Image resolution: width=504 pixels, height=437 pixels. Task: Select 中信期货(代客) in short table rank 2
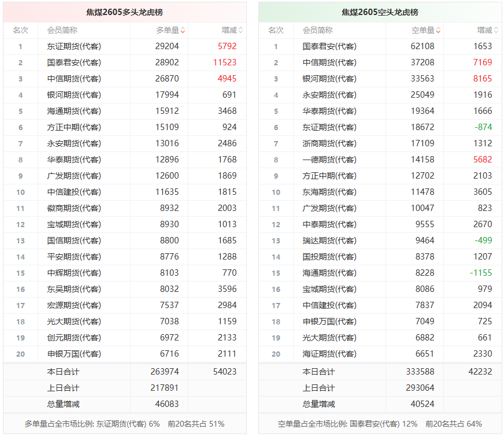tap(329, 62)
